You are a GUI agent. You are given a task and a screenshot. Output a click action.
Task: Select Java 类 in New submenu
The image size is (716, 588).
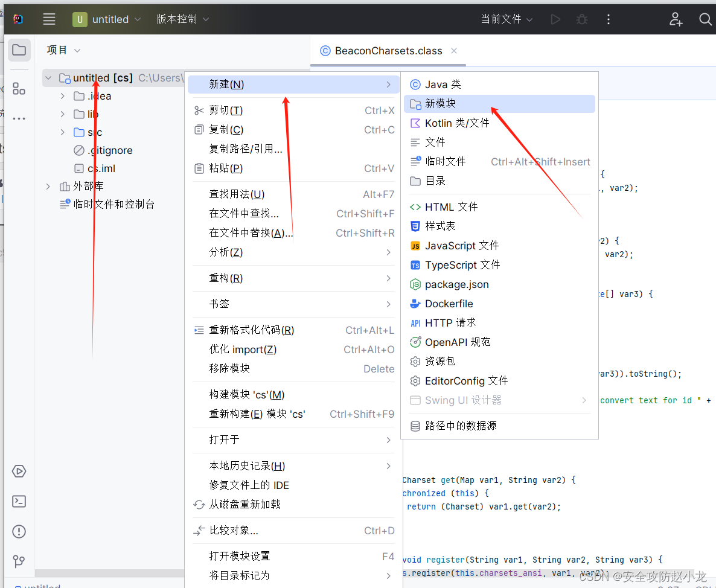coord(499,85)
